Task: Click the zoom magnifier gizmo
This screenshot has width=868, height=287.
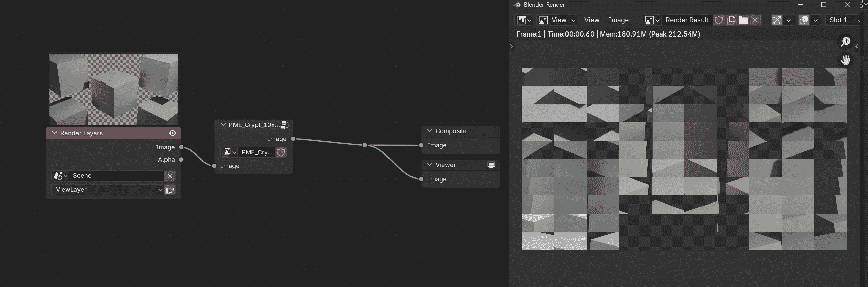Action: pyautogui.click(x=845, y=42)
